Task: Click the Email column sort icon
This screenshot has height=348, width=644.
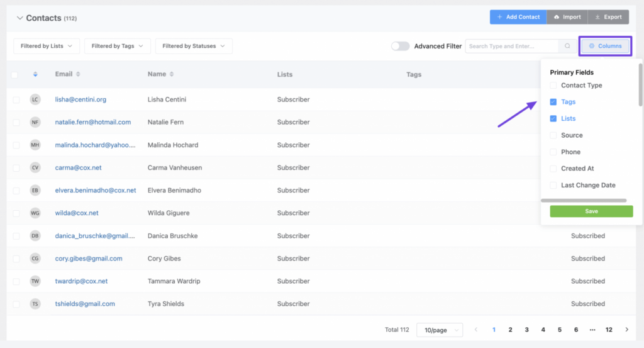Action: coord(78,74)
